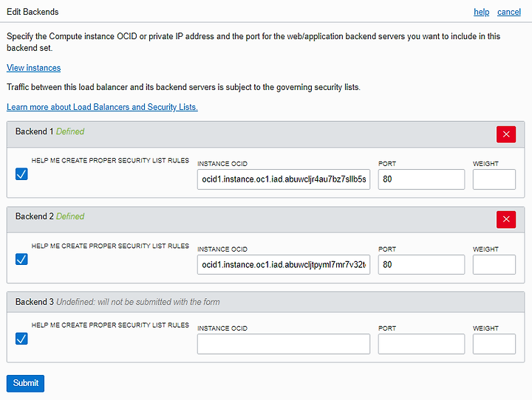Click Backend 2 Weight field
This screenshot has height=400, width=532.
(494, 265)
